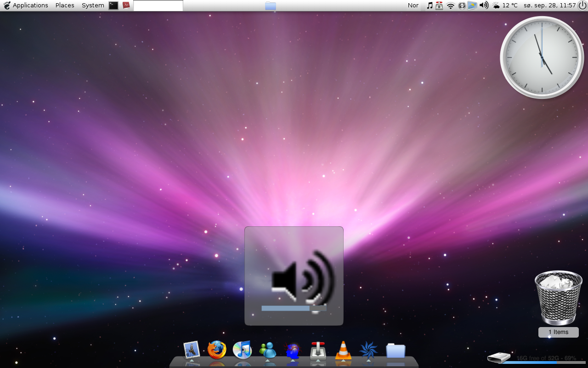Click the white text field in the top panel
Image resolution: width=588 pixels, height=368 pixels.
click(158, 6)
